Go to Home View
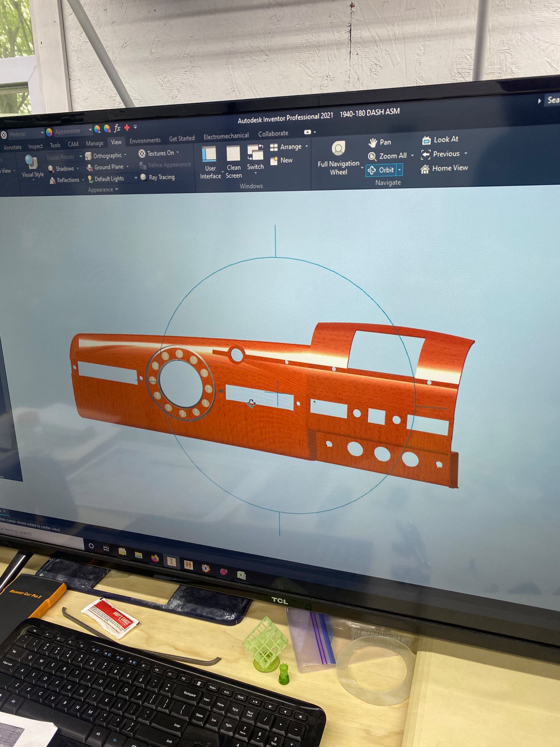The height and width of the screenshot is (747, 560). click(x=444, y=168)
